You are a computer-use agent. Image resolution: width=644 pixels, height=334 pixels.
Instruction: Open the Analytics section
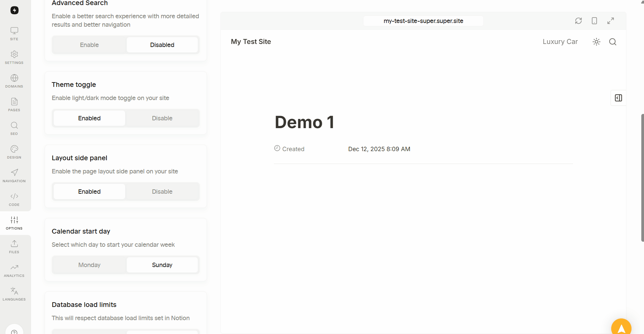pyautogui.click(x=14, y=270)
